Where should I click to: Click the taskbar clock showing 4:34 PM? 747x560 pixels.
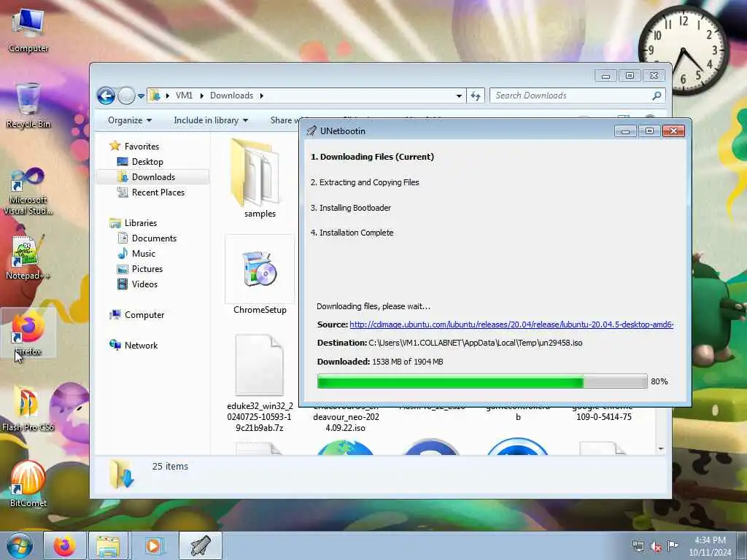(x=710, y=546)
